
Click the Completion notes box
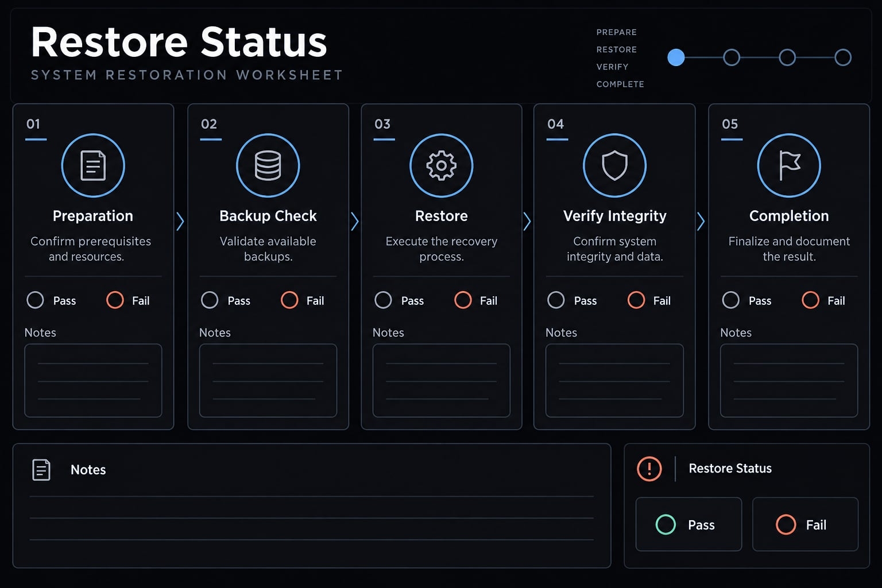[x=789, y=380]
